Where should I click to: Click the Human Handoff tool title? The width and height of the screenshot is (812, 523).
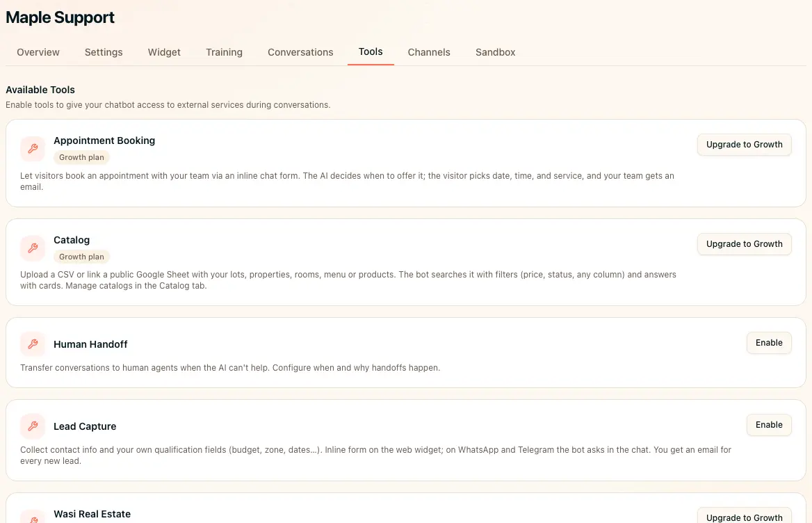90,344
